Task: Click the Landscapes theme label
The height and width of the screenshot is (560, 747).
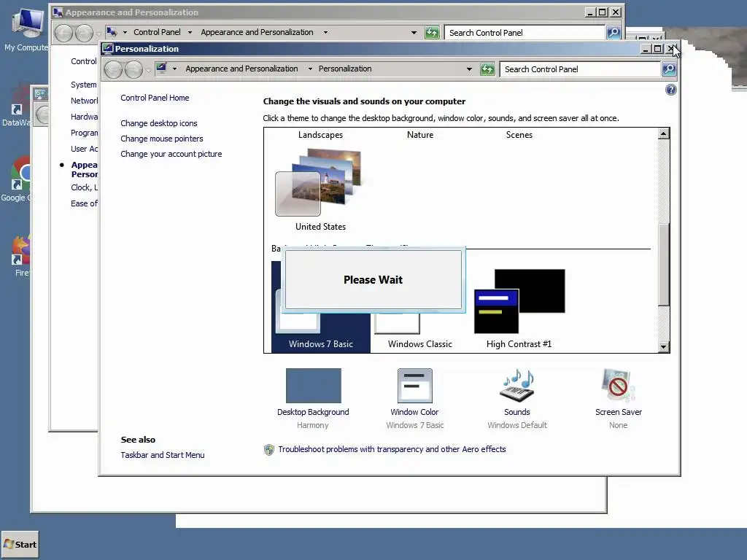Action: coord(321,135)
